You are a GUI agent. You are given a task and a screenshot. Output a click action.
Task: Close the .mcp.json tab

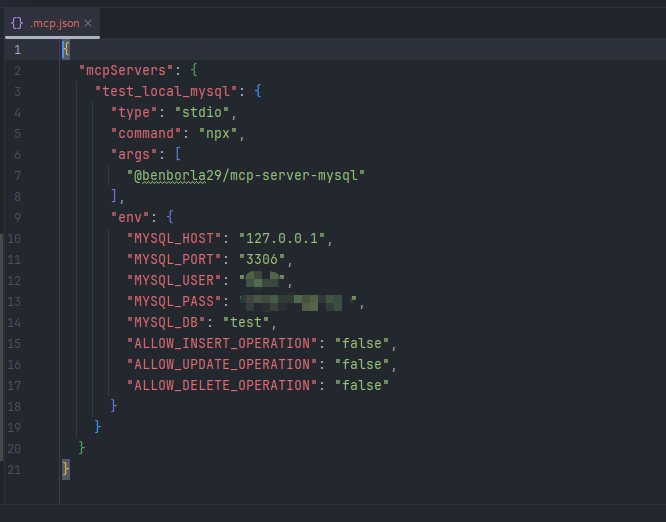point(88,23)
